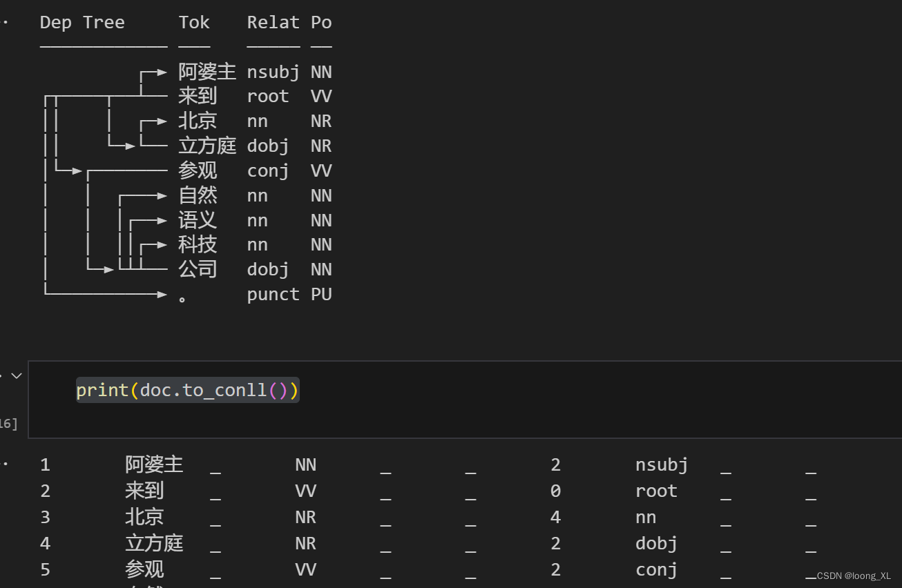Click the 'punct' relation label
Screen dimensions: 902x588
point(274,294)
